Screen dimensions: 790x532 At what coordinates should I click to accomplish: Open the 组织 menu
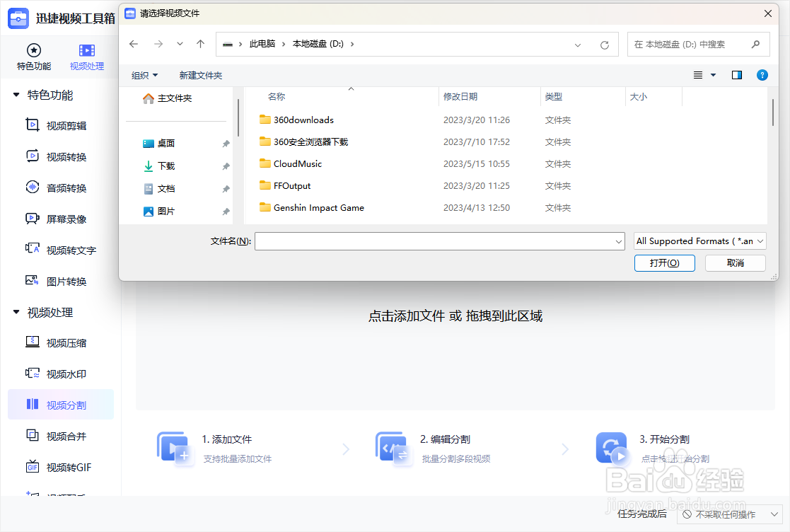coord(144,75)
